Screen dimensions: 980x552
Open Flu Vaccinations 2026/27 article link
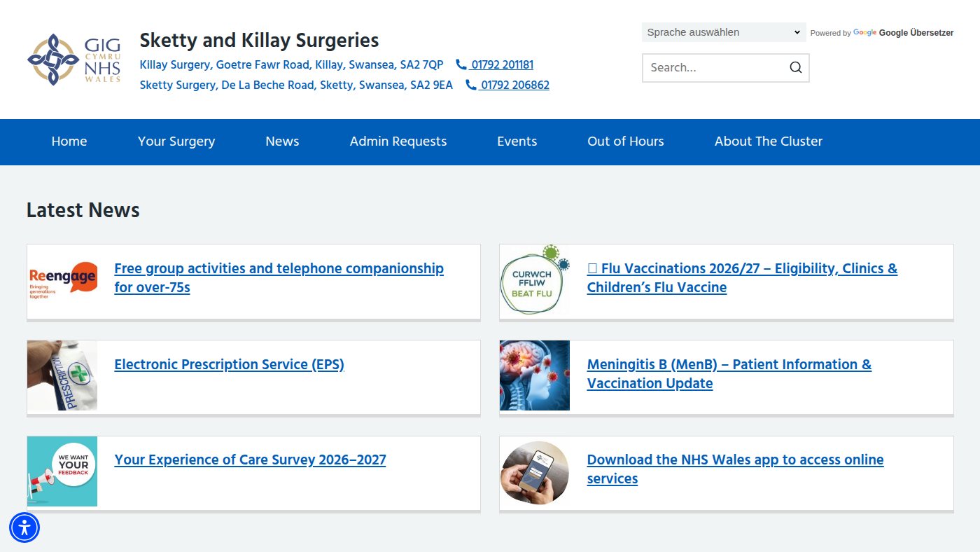click(742, 278)
